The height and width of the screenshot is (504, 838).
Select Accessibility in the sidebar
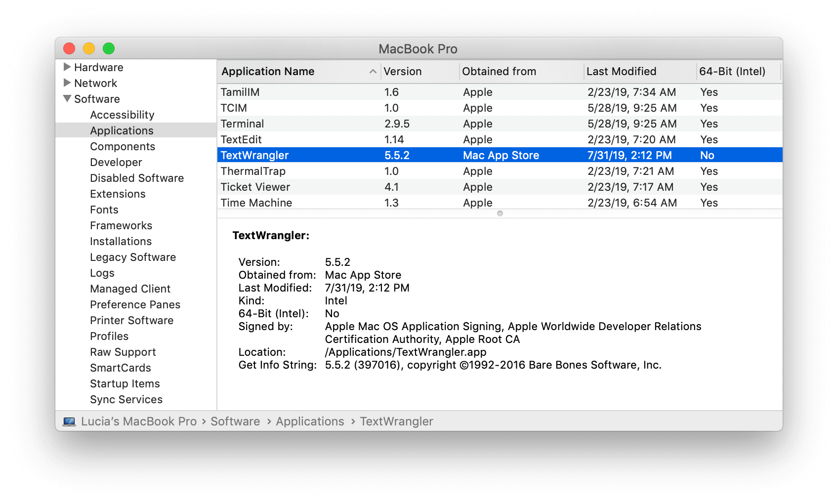click(122, 115)
